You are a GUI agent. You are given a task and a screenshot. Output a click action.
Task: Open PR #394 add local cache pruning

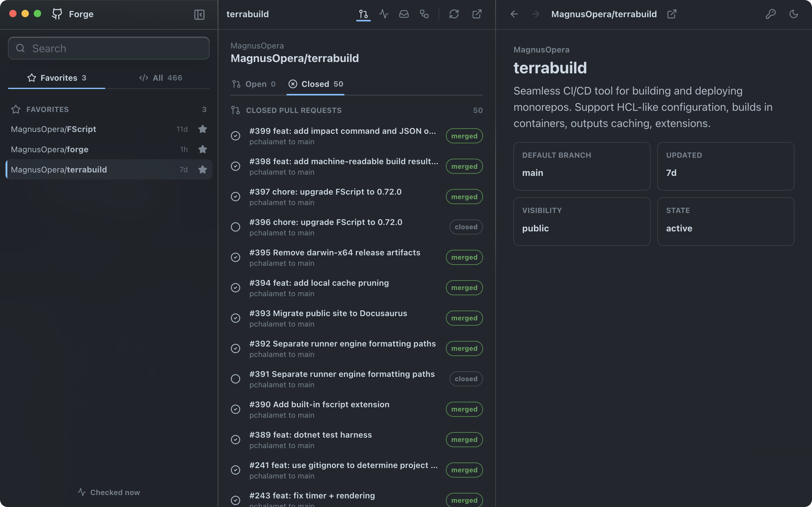[x=357, y=288]
